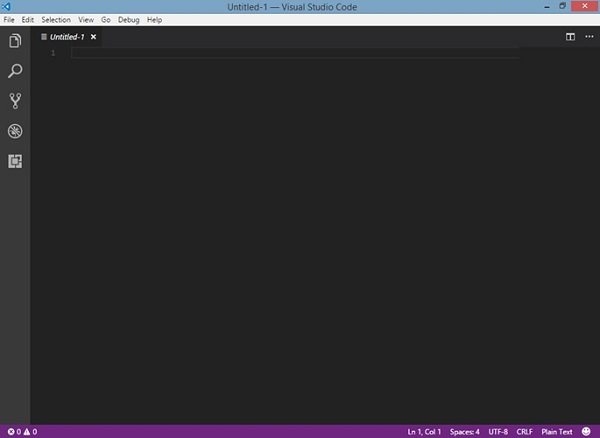The width and height of the screenshot is (600, 438).
Task: Split the editor with the split icon
Action: pos(570,37)
